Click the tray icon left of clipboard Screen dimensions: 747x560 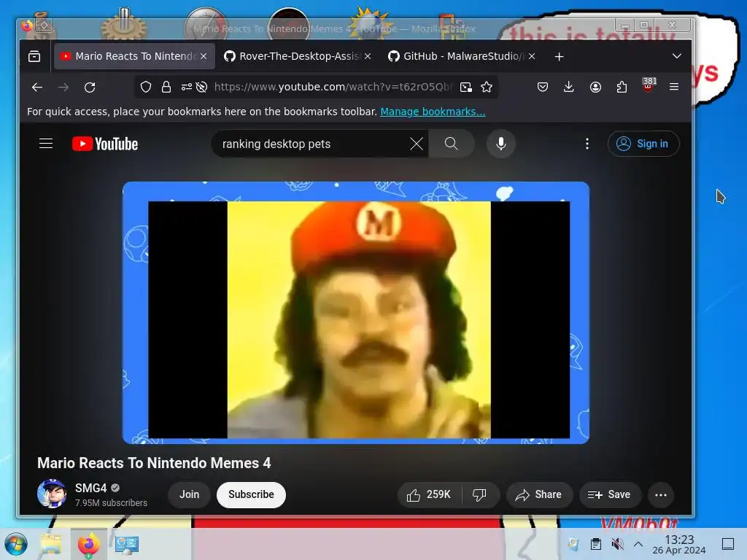pos(573,544)
